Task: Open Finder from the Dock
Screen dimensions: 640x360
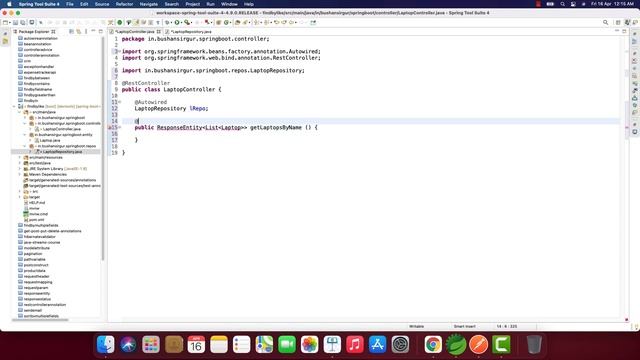Action: tap(105, 344)
